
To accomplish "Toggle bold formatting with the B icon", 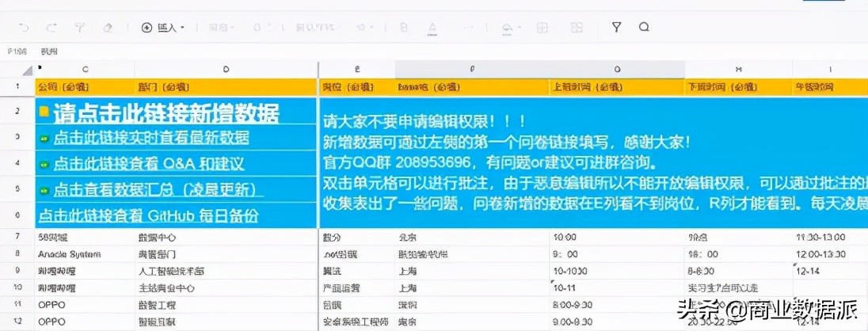I will (404, 28).
